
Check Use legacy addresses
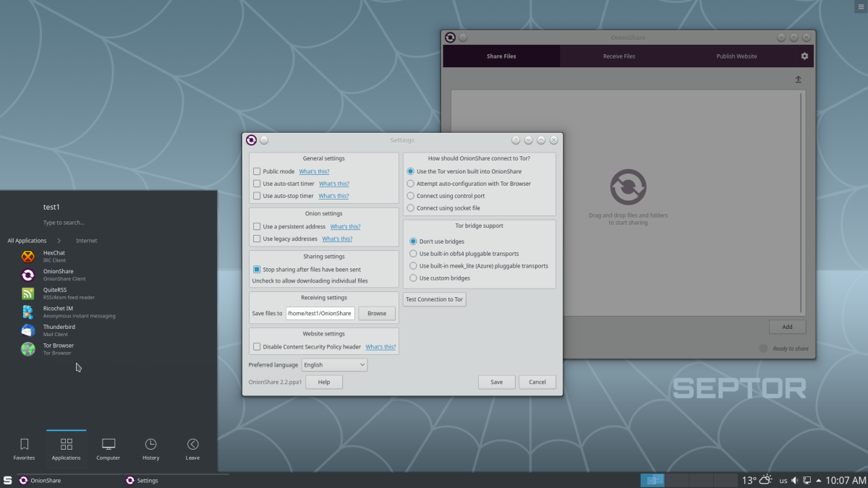point(257,239)
